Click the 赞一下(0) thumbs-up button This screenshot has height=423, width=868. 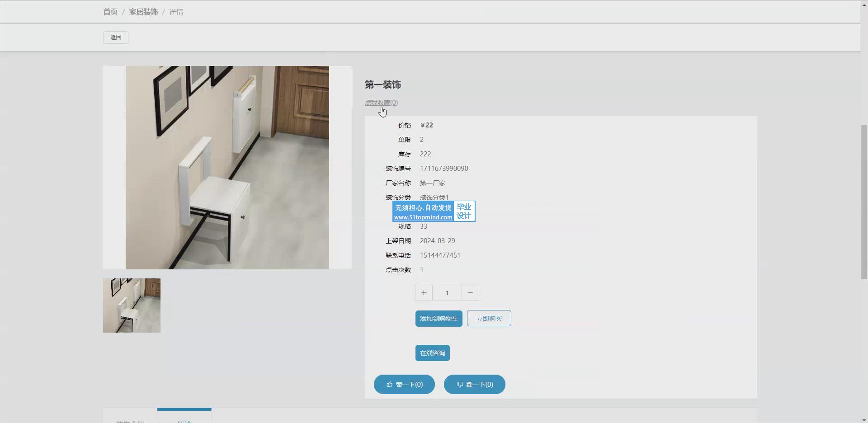404,385
